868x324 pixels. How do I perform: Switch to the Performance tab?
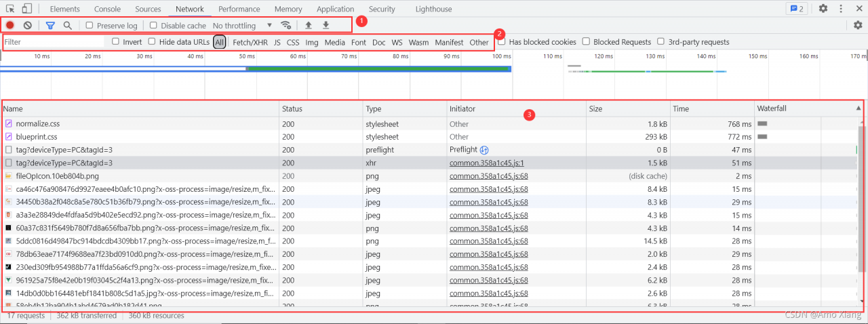tap(239, 9)
